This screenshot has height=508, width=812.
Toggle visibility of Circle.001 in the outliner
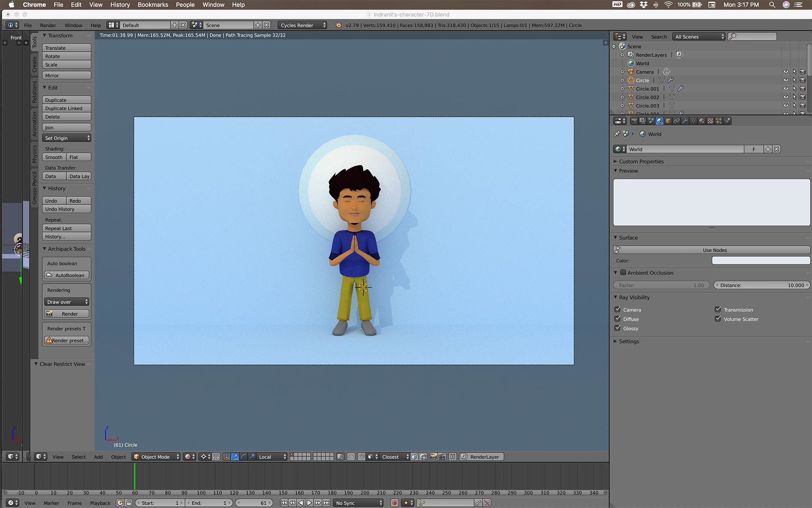[785, 89]
